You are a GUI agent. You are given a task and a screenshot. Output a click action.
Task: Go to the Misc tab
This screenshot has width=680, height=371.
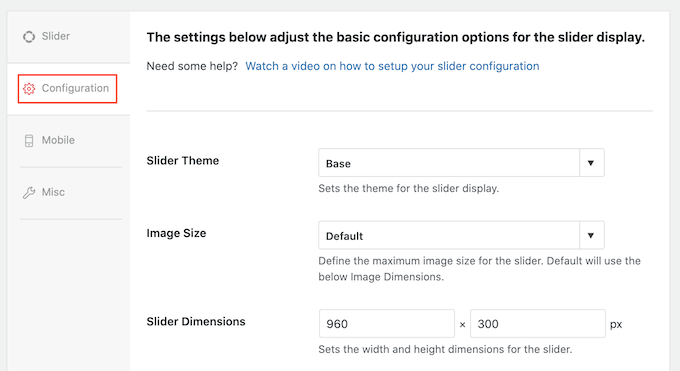click(x=70, y=193)
